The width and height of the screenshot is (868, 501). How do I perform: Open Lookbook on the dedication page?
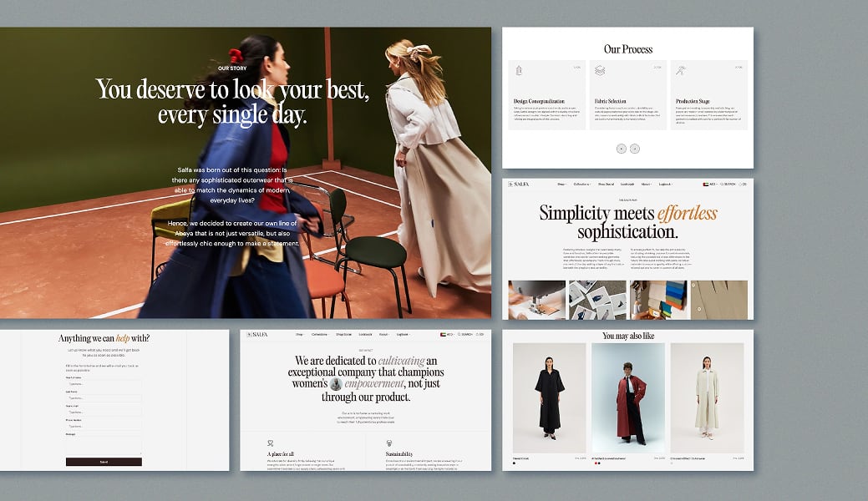[x=365, y=334]
